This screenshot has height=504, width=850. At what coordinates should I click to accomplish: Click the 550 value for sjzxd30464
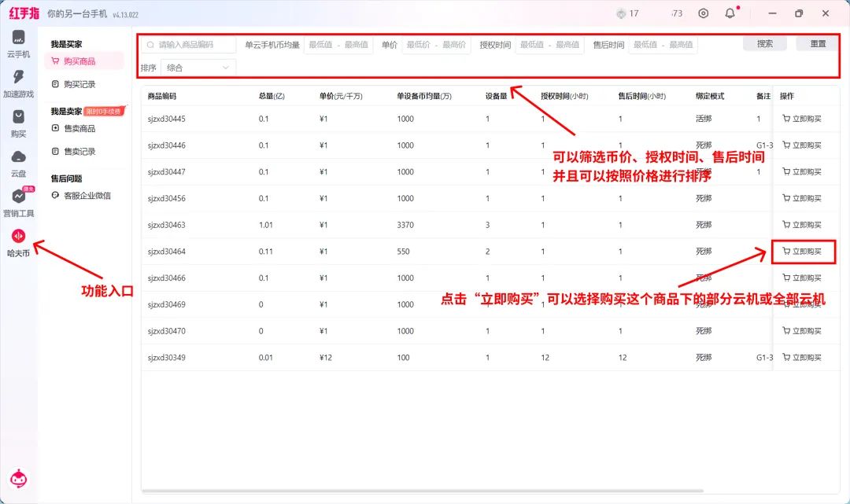[403, 251]
